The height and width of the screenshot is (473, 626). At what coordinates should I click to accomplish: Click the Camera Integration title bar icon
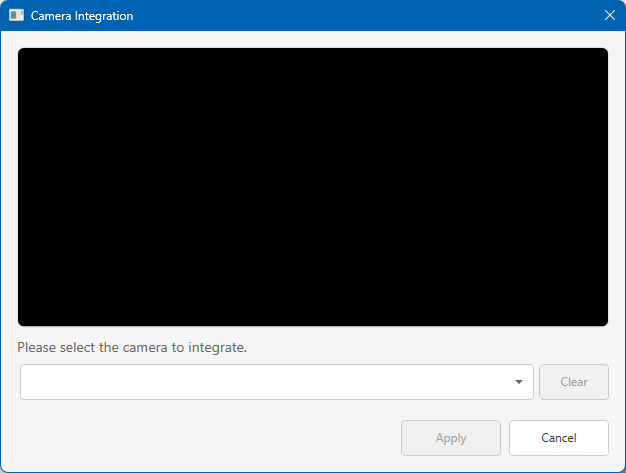pos(16,16)
